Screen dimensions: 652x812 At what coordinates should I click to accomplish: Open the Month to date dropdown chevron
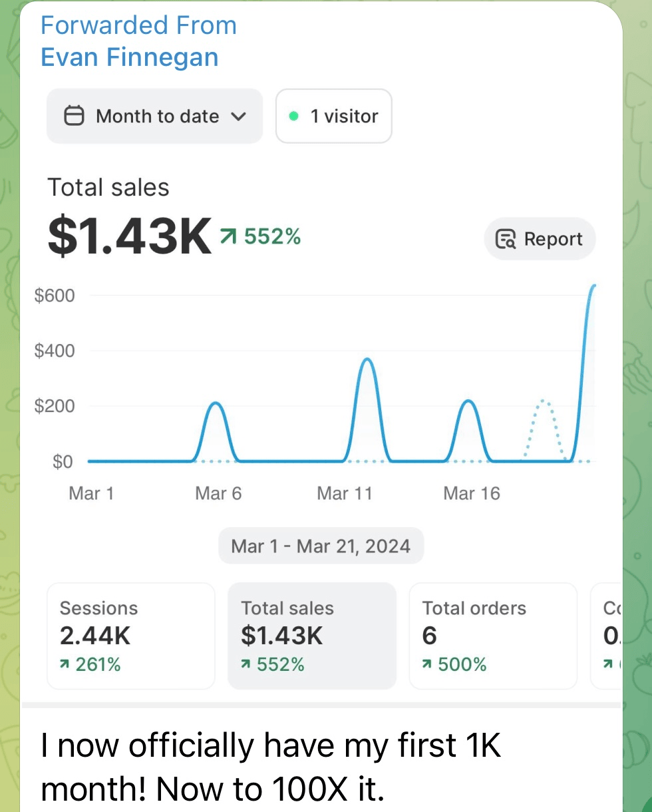238,116
